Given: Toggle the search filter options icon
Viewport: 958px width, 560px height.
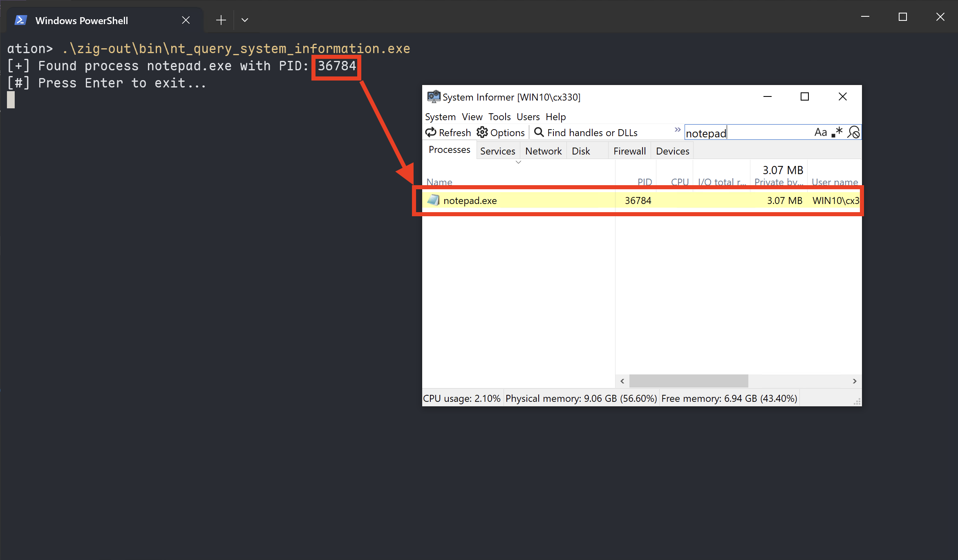Looking at the screenshot, I should click(854, 132).
